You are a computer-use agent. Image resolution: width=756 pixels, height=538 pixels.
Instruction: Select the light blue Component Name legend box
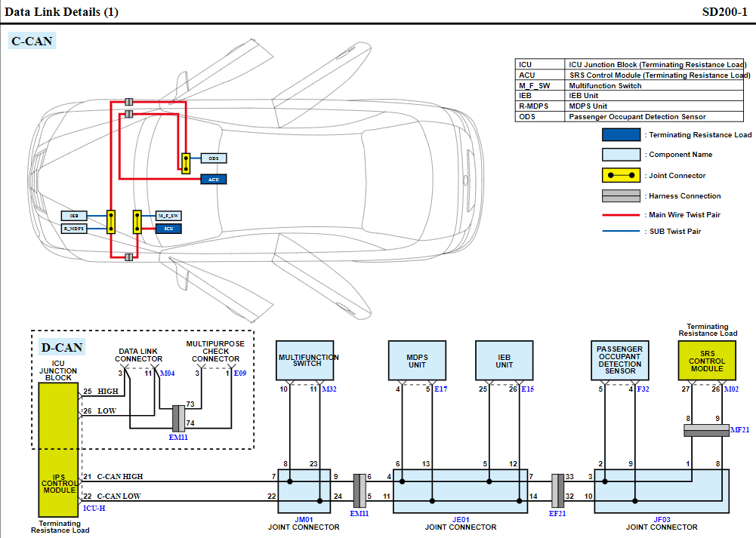621,155
